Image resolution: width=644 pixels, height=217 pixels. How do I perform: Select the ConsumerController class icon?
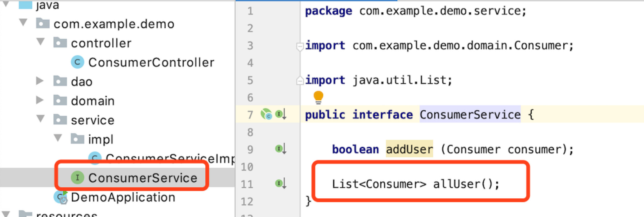point(78,62)
